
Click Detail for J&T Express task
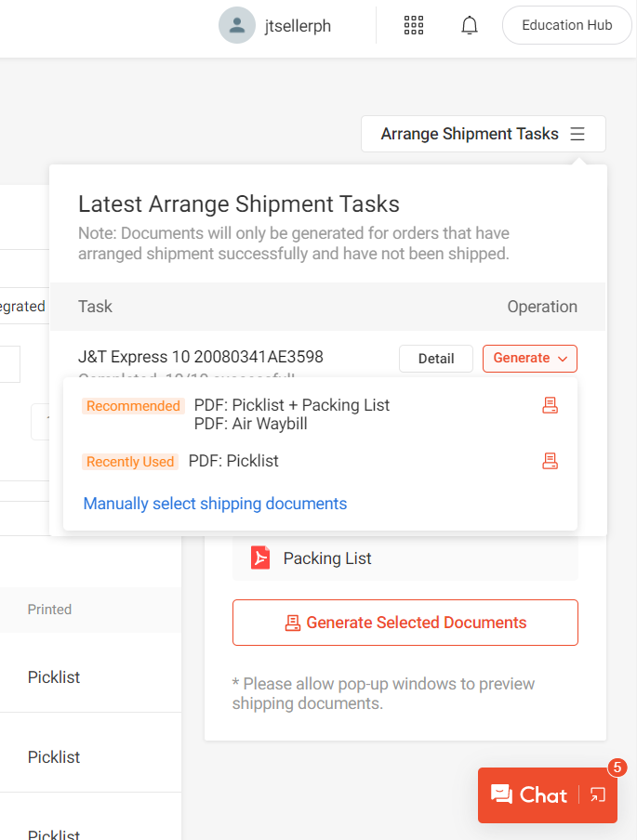tap(435, 358)
